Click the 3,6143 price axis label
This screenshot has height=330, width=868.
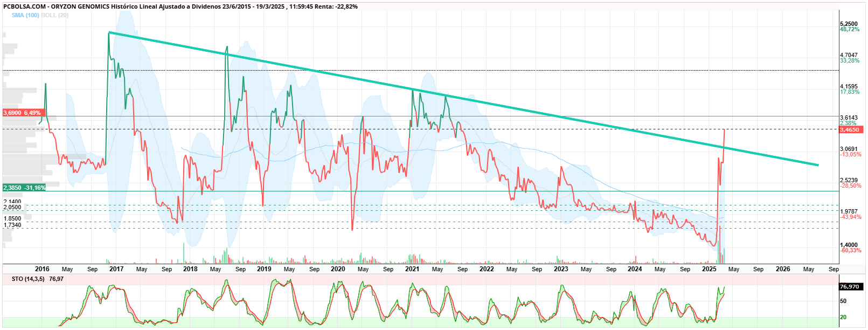tap(849, 118)
